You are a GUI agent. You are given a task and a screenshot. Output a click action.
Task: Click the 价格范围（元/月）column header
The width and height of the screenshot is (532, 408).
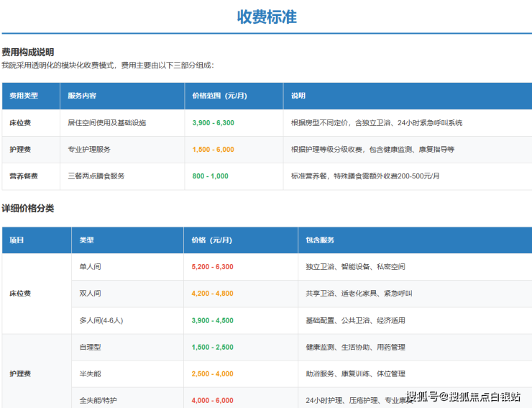[219, 96]
